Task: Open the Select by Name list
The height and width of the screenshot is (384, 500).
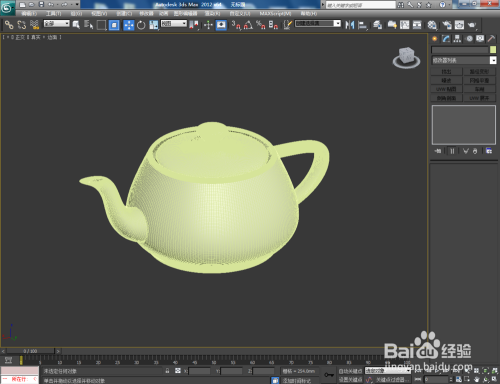Action: click(x=88, y=25)
